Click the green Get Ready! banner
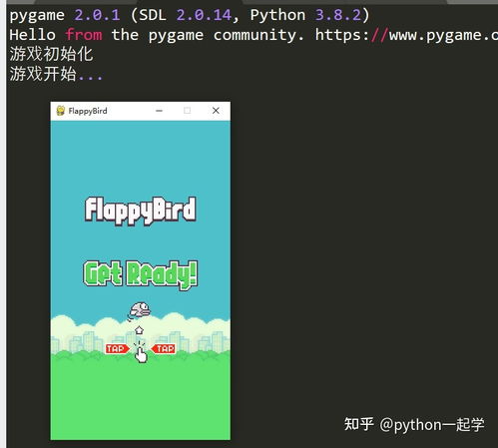This screenshot has width=498, height=448. (141, 274)
